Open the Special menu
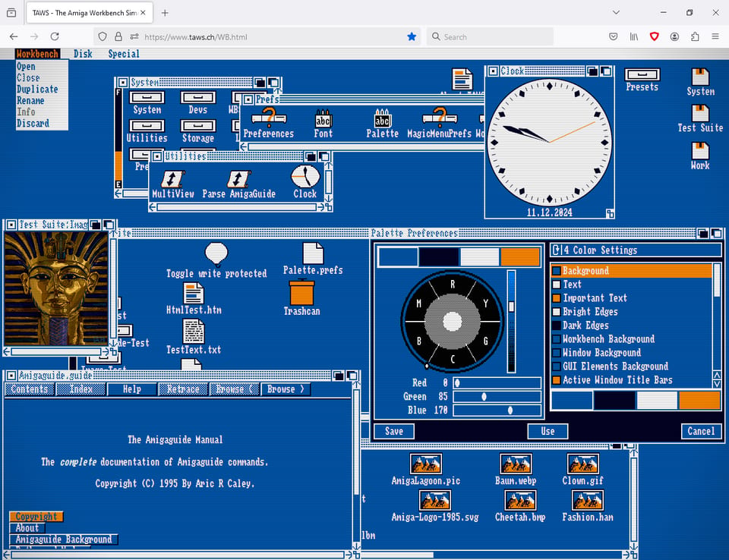Image resolution: width=729 pixels, height=560 pixels. pyautogui.click(x=124, y=54)
